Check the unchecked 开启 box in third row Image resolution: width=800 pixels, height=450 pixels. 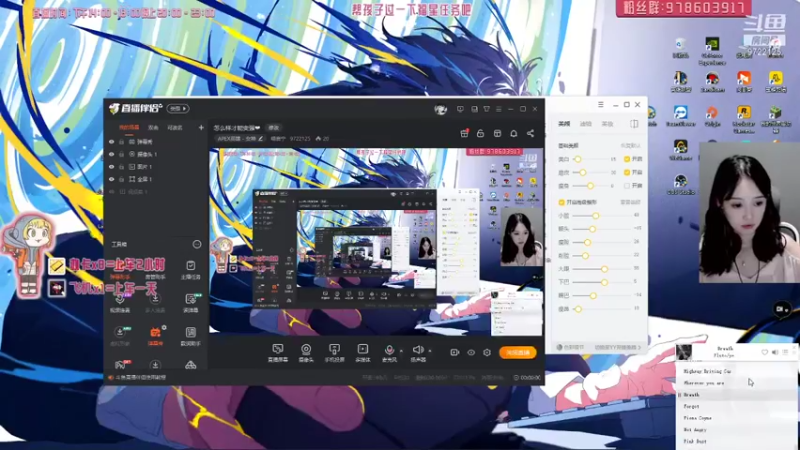(627, 186)
